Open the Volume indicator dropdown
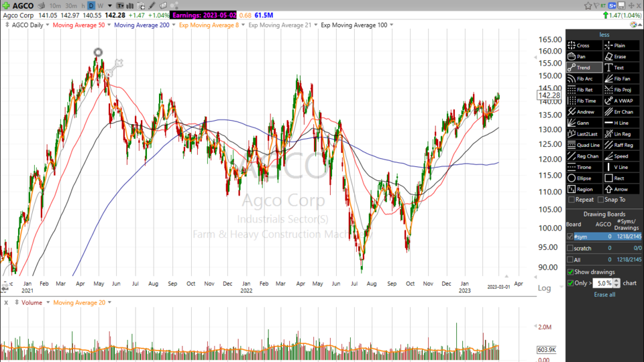This screenshot has height=362, width=644. pyautogui.click(x=48, y=302)
